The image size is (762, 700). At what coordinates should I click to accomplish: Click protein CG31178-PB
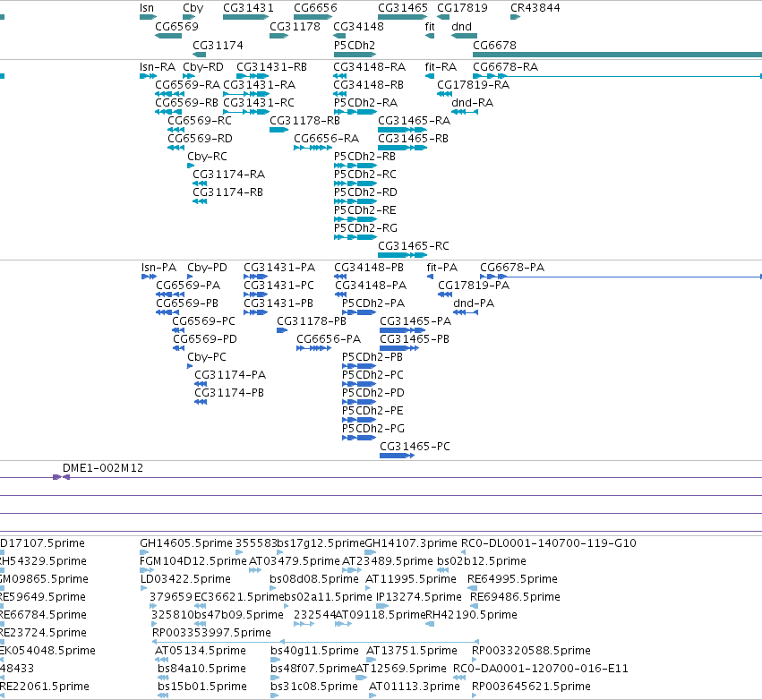[312, 321]
